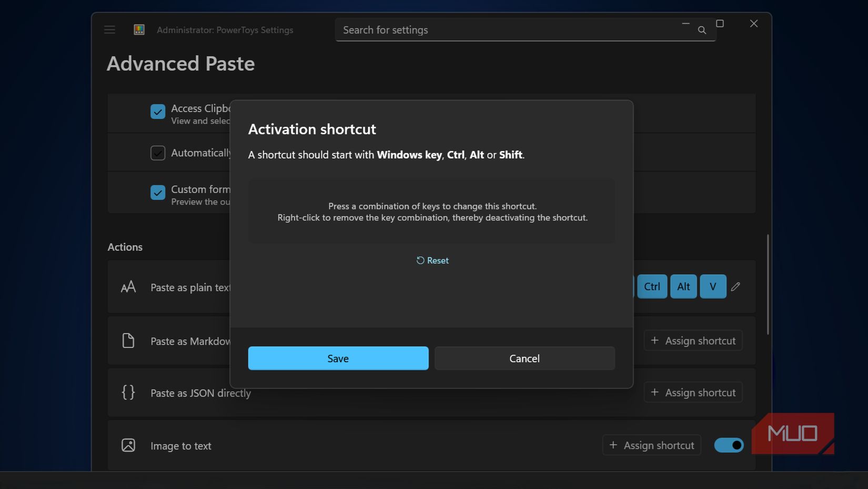Click the settings page vertical scrollbar
The height and width of the screenshot is (489, 868).
[768, 284]
